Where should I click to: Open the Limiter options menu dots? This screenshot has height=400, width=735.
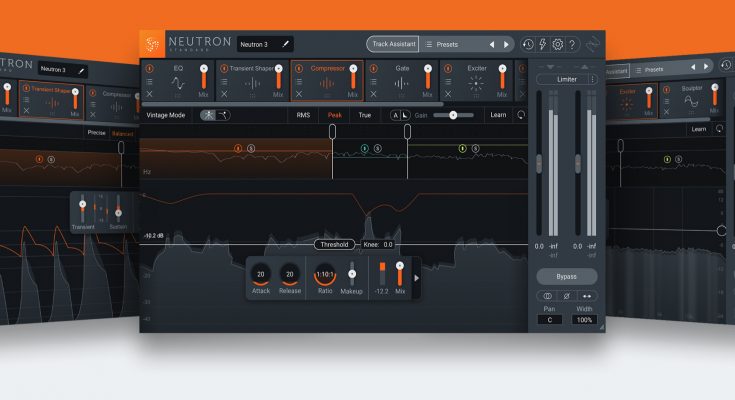pos(593,78)
